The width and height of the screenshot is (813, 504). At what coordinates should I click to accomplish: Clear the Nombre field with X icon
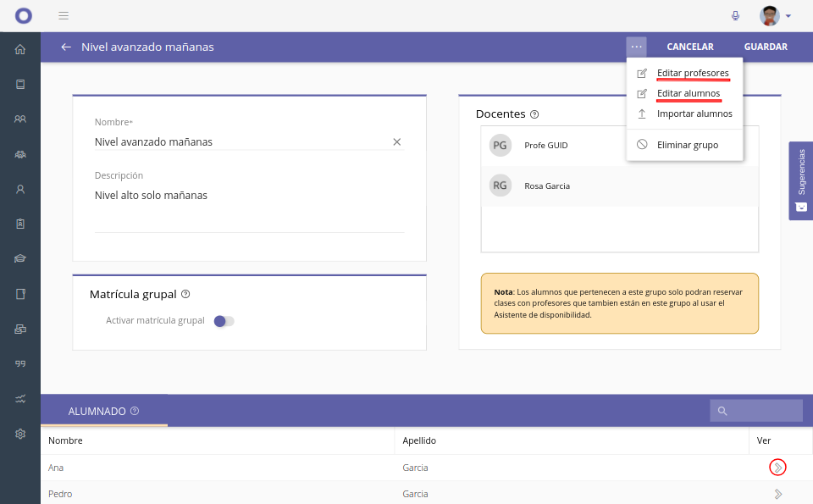[396, 141]
